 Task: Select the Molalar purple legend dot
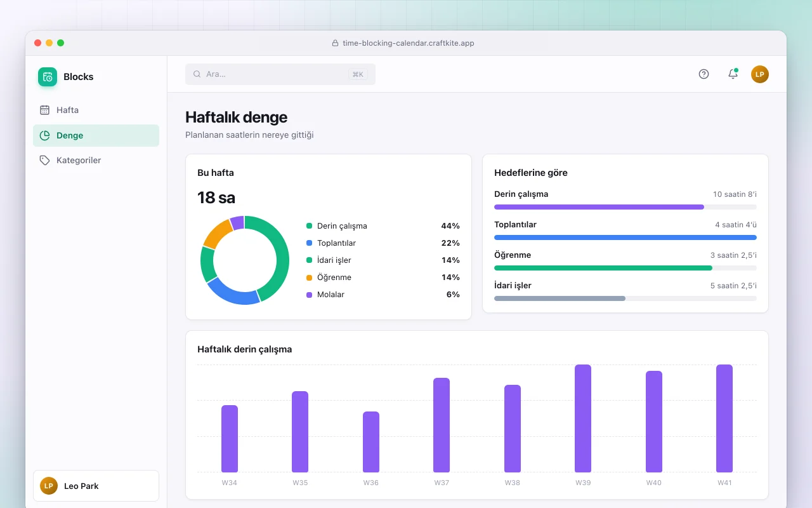tap(309, 295)
